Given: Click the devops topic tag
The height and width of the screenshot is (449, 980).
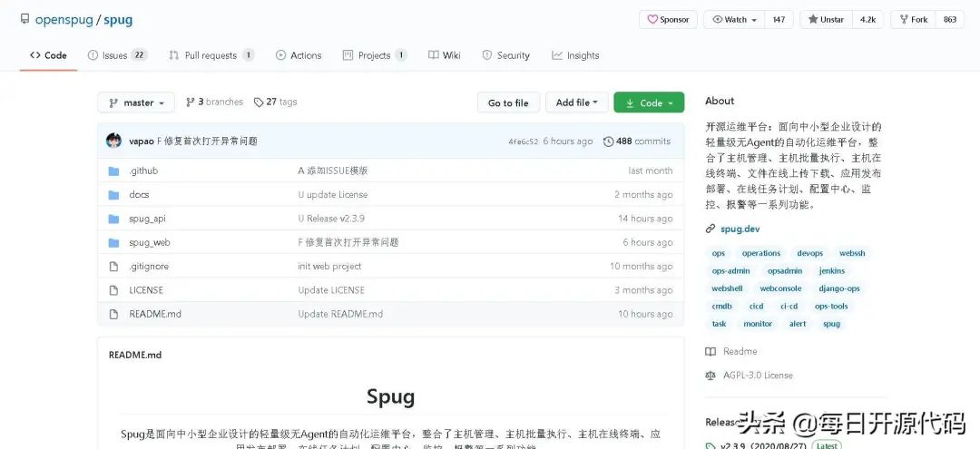Looking at the screenshot, I should pyautogui.click(x=810, y=254).
